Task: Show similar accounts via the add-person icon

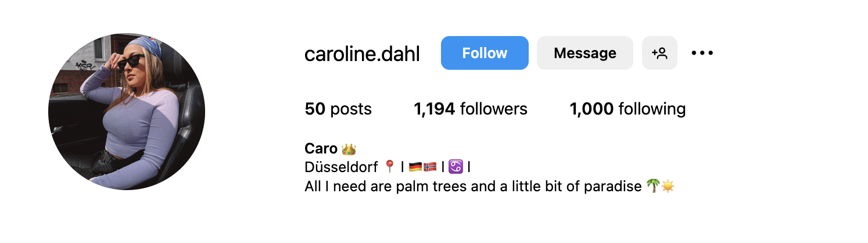Action: click(659, 53)
